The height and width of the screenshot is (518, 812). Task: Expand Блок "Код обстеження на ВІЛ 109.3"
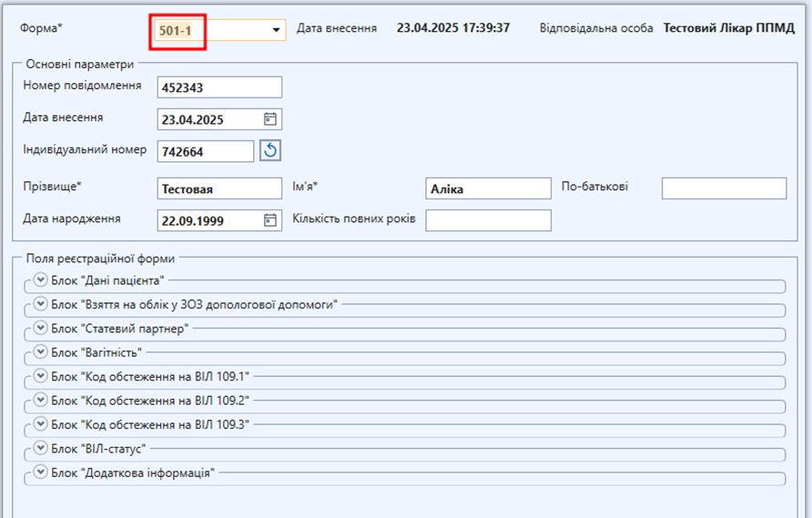click(x=40, y=423)
